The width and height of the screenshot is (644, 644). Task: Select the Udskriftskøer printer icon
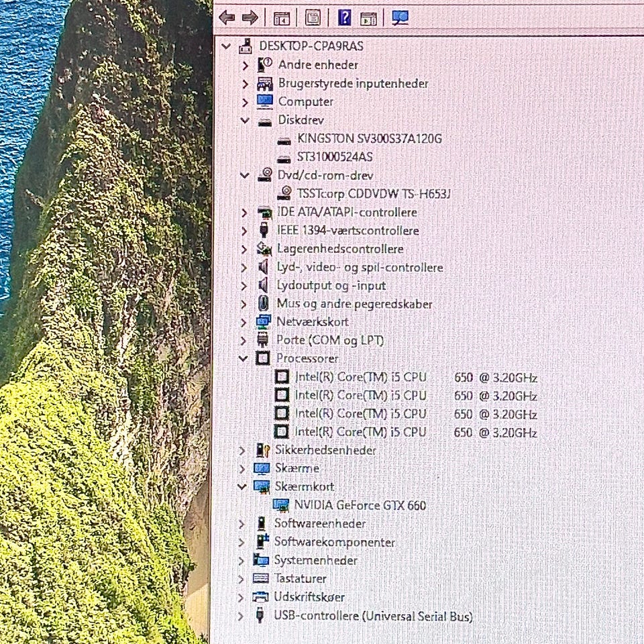[260, 597]
